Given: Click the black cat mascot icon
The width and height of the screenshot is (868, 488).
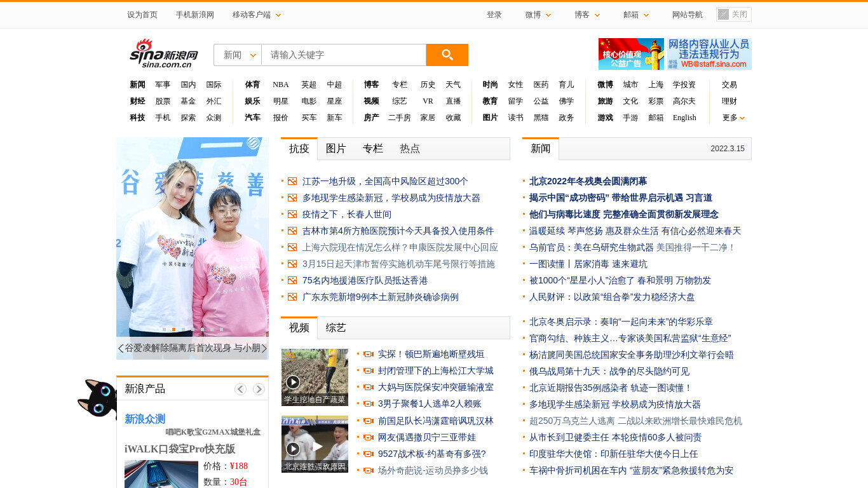Looking at the screenshot, I should tap(97, 399).
